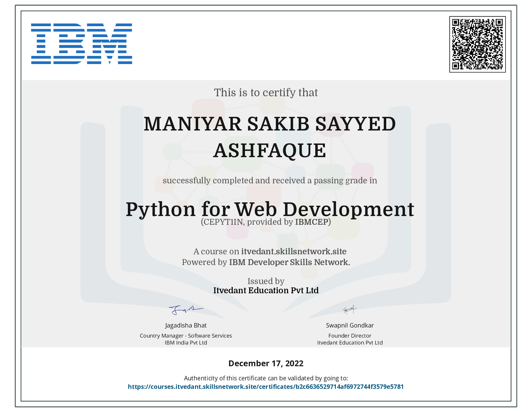
Task: Select Founder Director text under Swapnil Gondkar
Action: pos(350,336)
